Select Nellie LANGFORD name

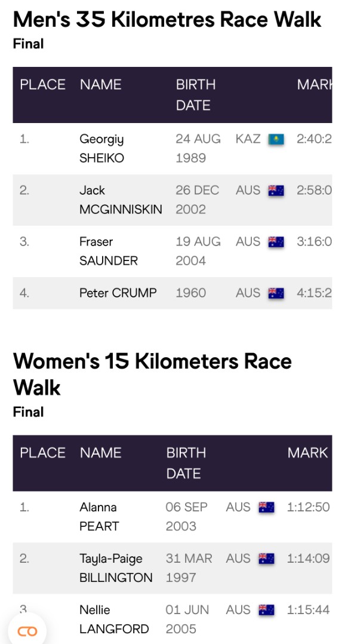click(114, 620)
